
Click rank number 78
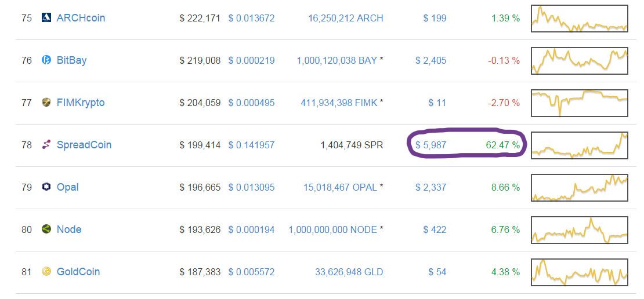[27, 145]
